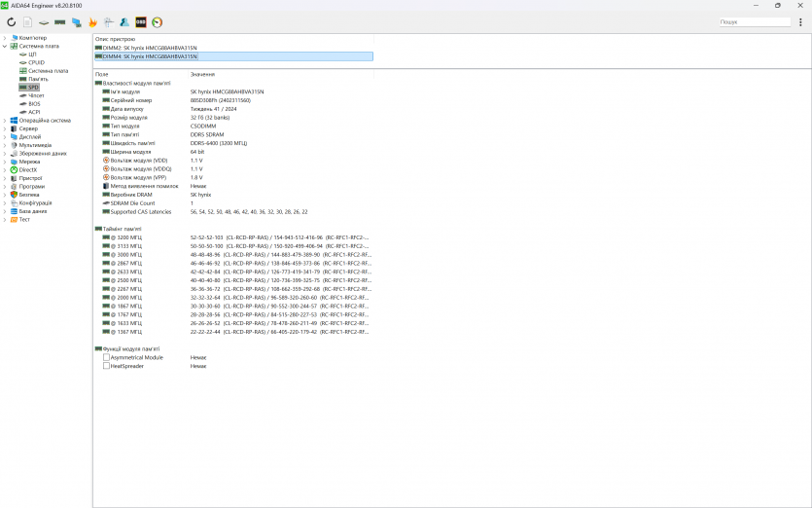This screenshot has width=812, height=508.
Task: Expand the Операційна система tree node
Action: 5,121
